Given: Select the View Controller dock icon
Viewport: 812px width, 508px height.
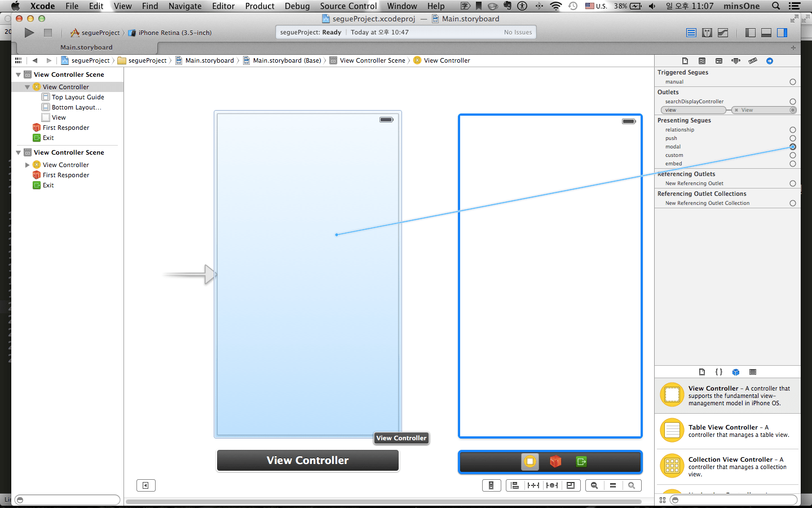Looking at the screenshot, I should [x=530, y=462].
